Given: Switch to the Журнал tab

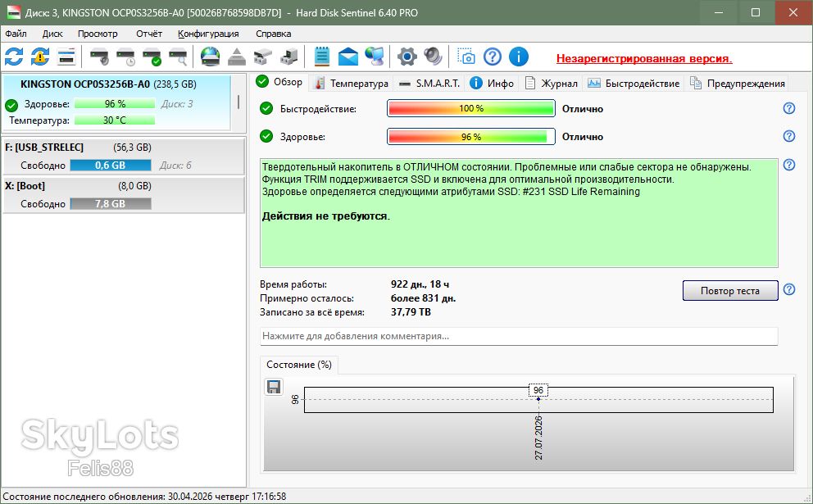Looking at the screenshot, I should [552, 83].
